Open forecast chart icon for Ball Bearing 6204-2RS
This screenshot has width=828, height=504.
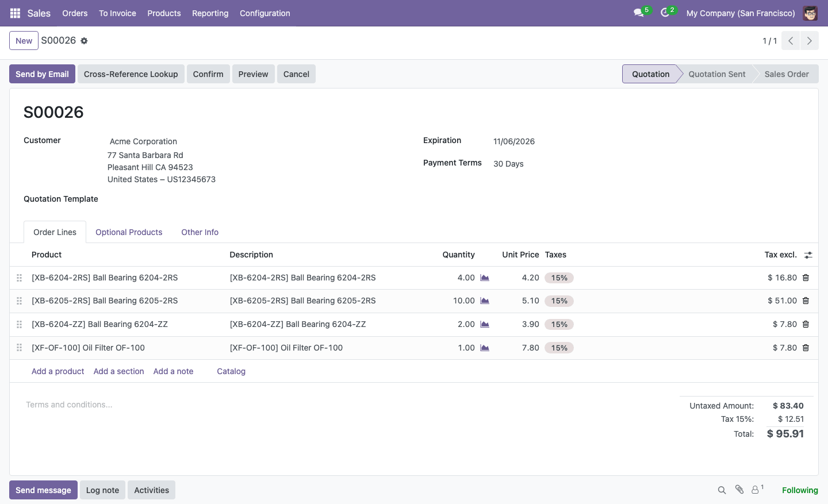[485, 278]
